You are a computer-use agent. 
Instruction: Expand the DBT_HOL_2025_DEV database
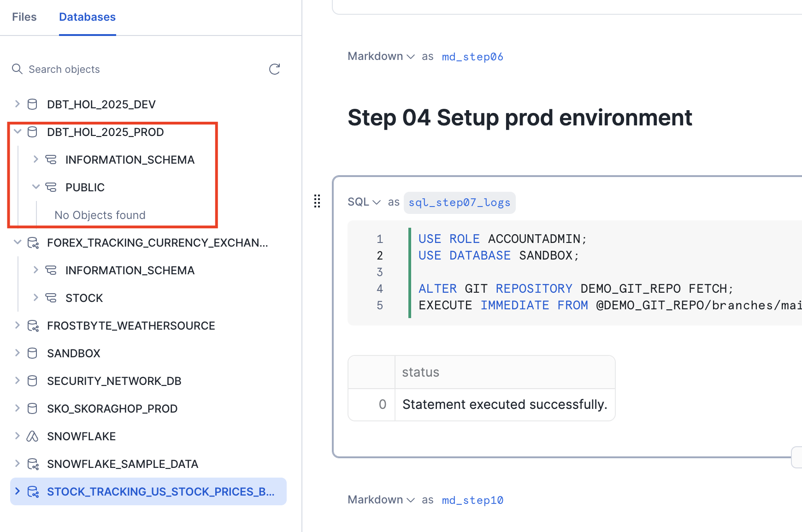tap(18, 104)
